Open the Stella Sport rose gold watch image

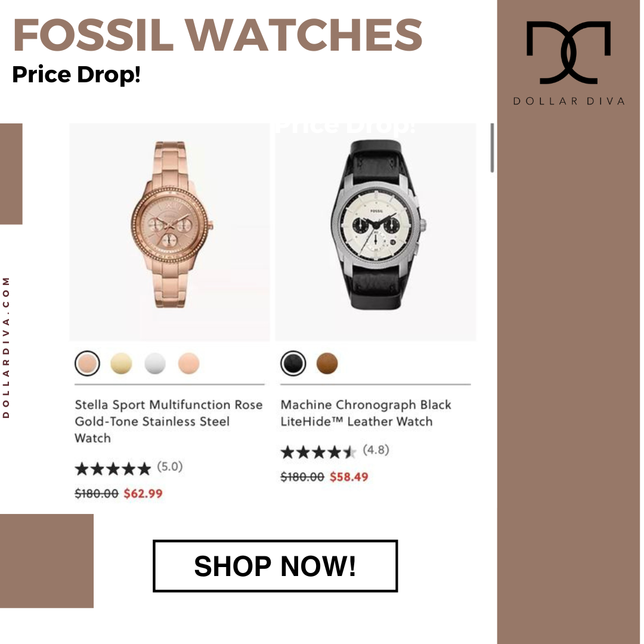click(169, 232)
